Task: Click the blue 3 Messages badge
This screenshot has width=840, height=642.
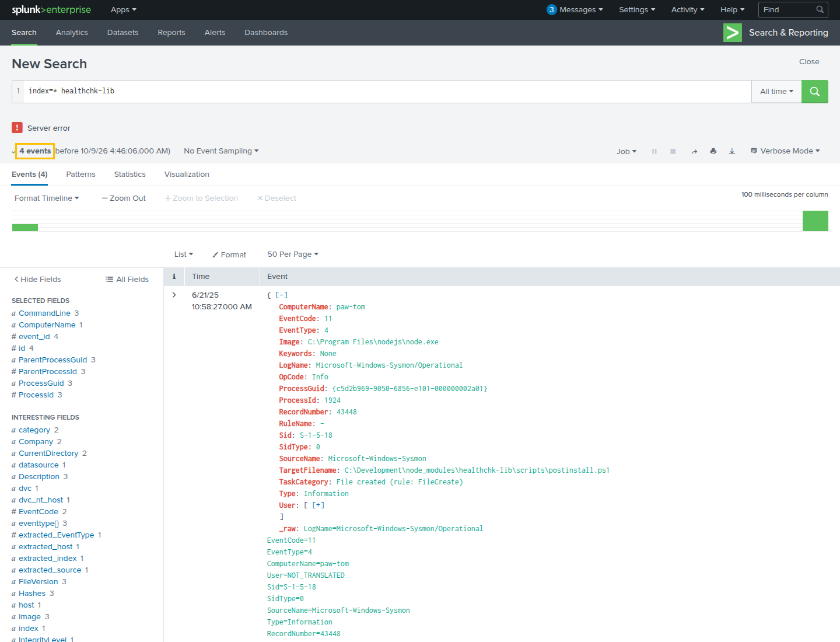Action: pos(551,10)
